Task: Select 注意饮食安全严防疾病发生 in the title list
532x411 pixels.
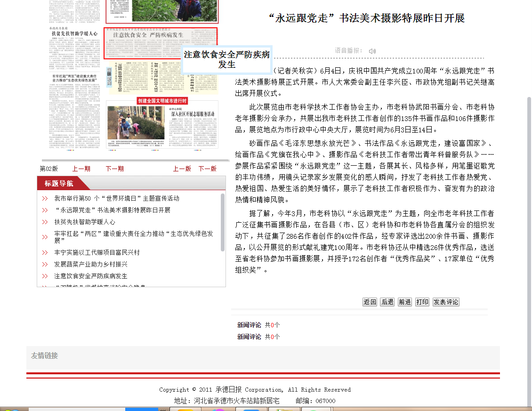Action: [90, 276]
